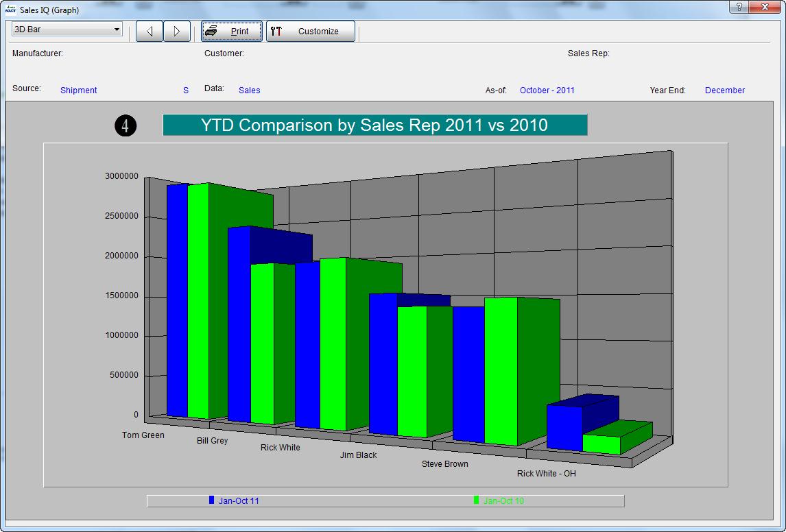
Task: Go to the next graph with right arrow
Action: (177, 31)
